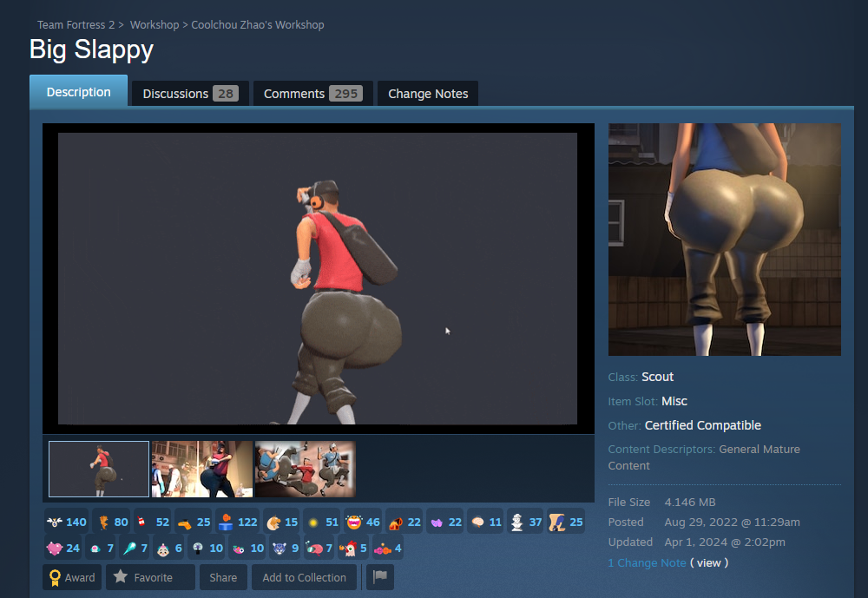868x598 pixels.
Task: Click the green alien saucer award with 7
Action: click(x=101, y=549)
